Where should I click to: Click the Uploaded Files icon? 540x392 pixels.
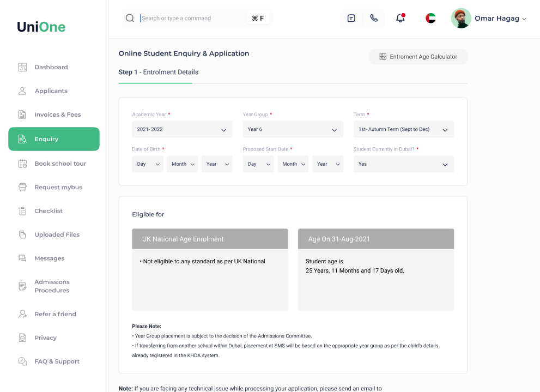[22, 235]
